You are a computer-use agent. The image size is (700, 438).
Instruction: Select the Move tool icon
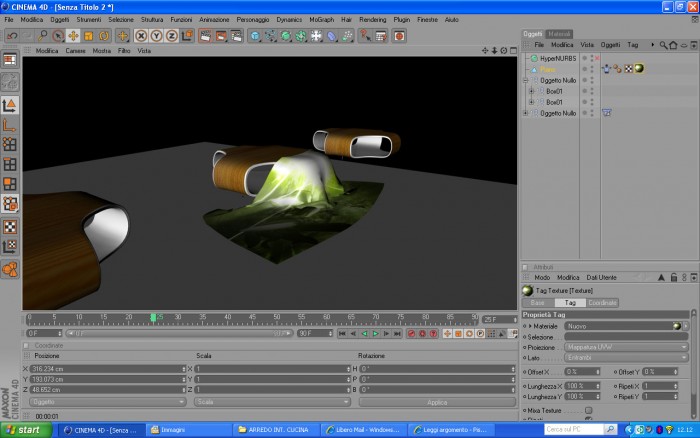tap(73, 36)
